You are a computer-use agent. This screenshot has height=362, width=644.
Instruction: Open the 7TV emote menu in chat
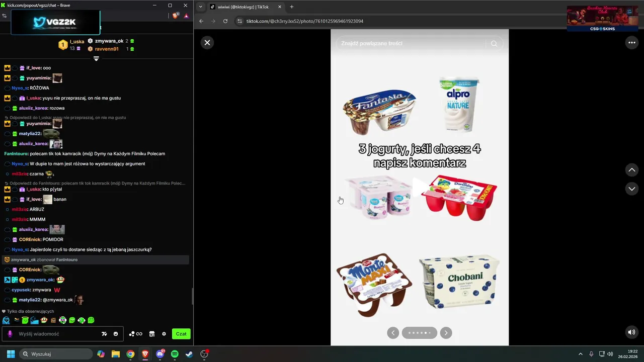(104, 334)
